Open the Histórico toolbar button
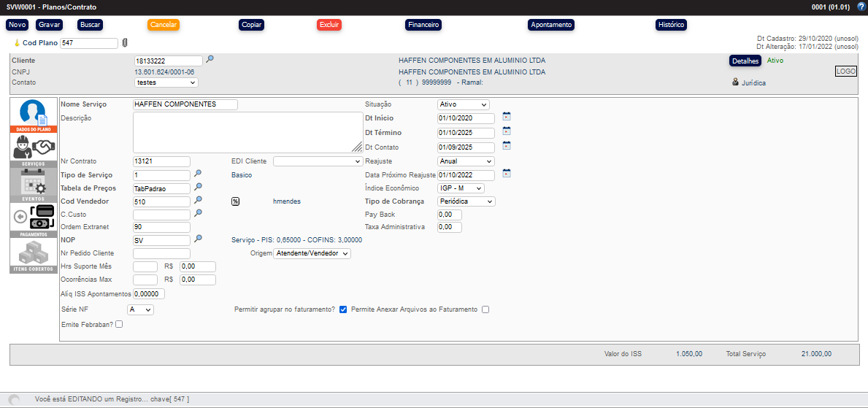Image resolution: width=868 pixels, height=408 pixels. click(x=671, y=25)
